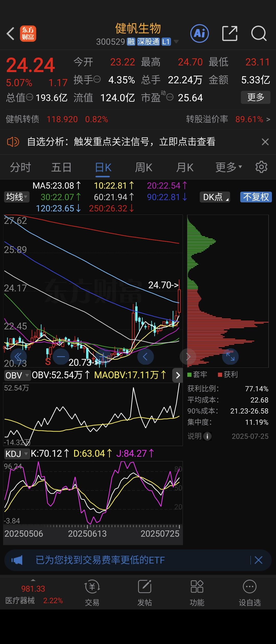276x644 pixels.
Task: Tap the 24.70 high price label on chart
Action: coord(163,285)
